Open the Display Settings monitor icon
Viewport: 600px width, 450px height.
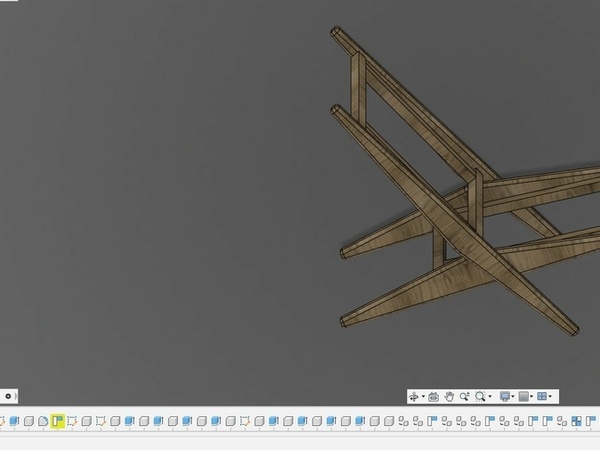coord(504,397)
